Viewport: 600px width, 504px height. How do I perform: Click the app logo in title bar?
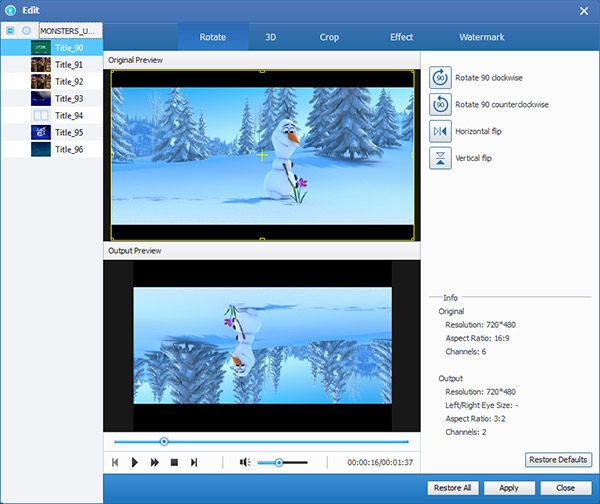click(10, 10)
